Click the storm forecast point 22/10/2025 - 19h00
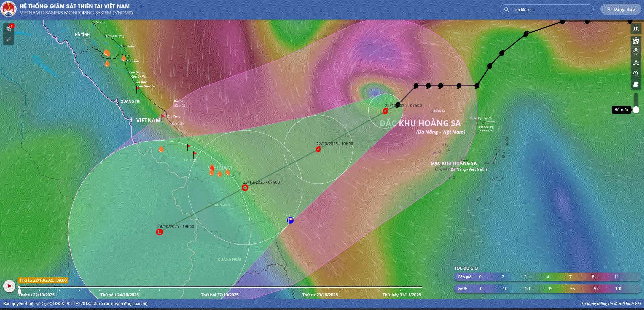This screenshot has height=310, width=644. pos(318,149)
